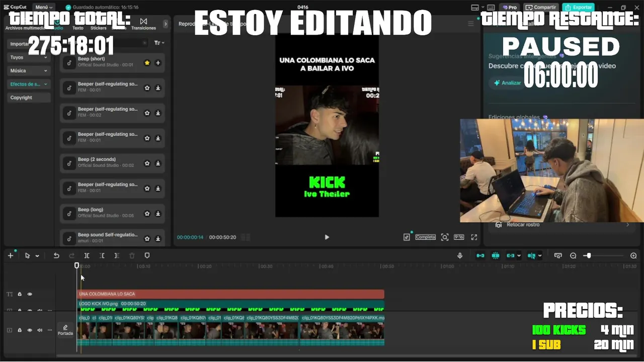644x362 pixels.
Task: Open the TikTok safe zone overlay icon
Action: [407, 237]
